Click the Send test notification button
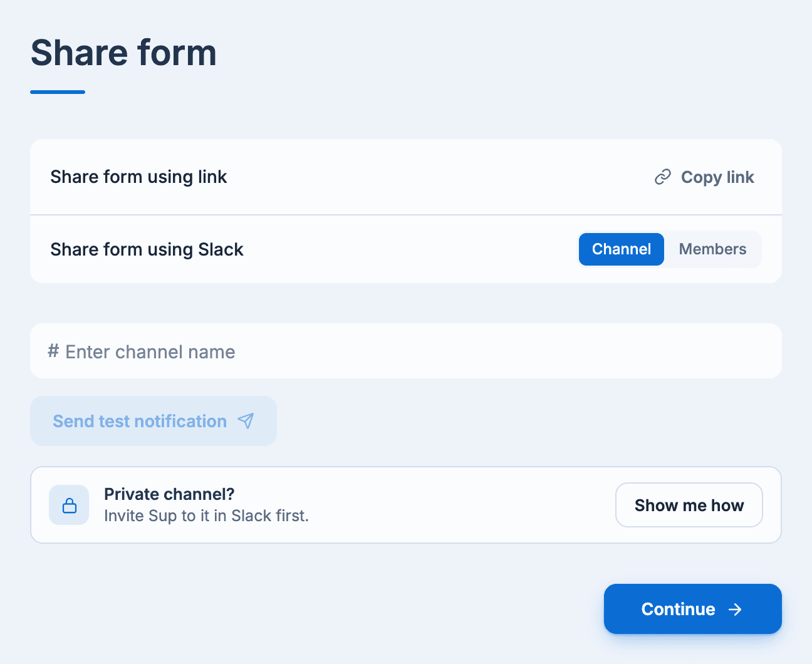 (x=154, y=421)
